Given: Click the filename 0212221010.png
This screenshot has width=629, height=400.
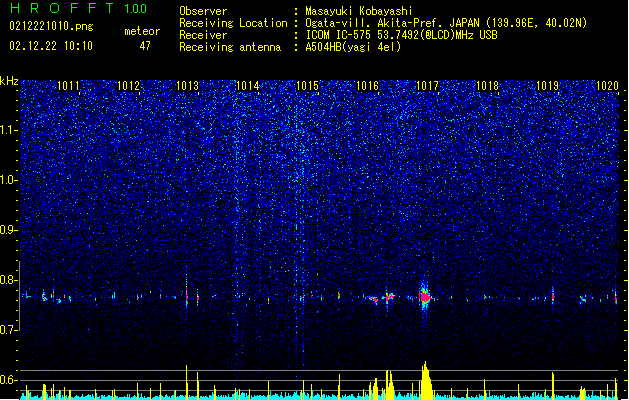Looking at the screenshot, I should click(x=51, y=26).
